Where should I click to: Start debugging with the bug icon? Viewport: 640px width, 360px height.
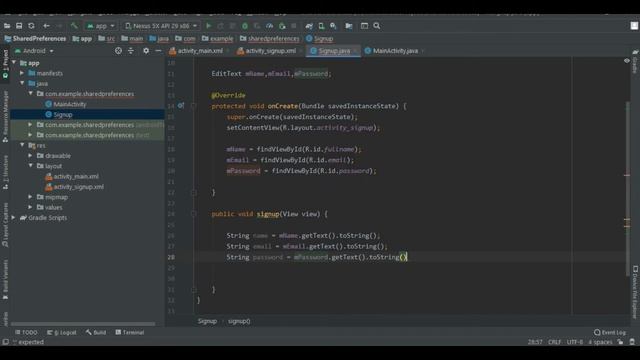click(x=245, y=26)
